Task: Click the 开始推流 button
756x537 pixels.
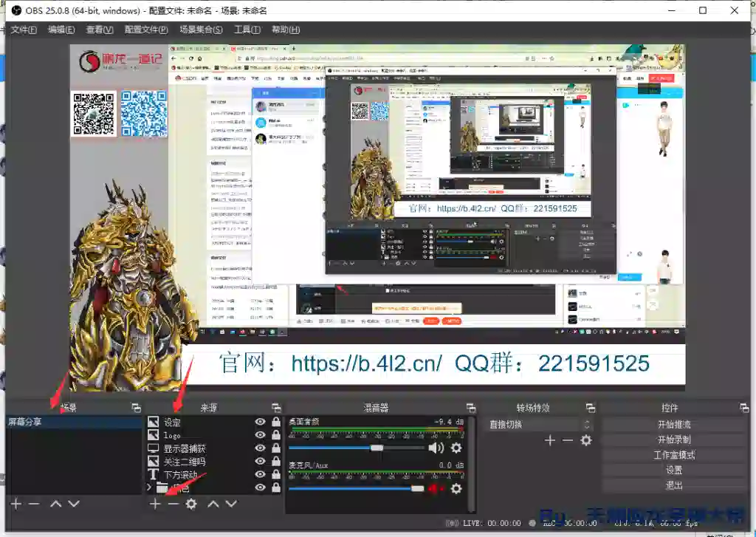Action: pos(674,425)
